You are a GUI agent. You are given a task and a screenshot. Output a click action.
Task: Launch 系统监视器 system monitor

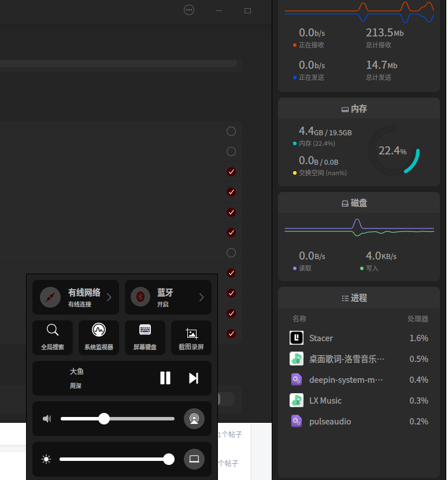click(99, 338)
